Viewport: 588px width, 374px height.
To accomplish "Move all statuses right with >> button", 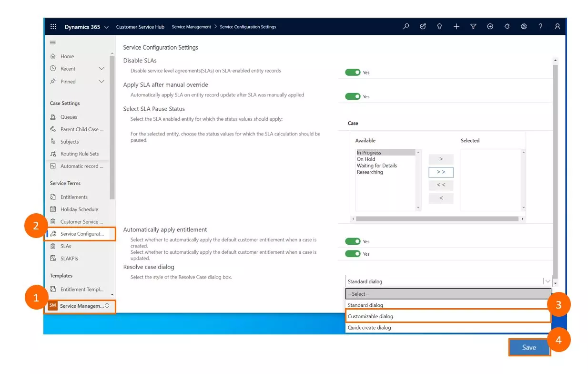I will point(441,172).
